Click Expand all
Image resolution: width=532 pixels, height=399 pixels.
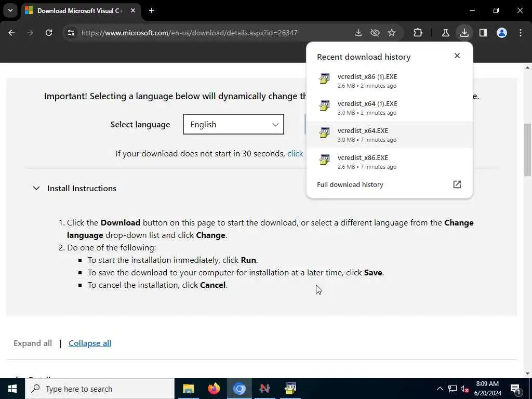pyautogui.click(x=33, y=343)
